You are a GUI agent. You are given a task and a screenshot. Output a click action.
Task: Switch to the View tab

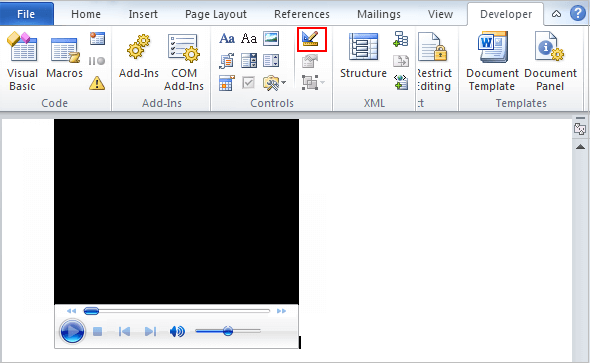440,14
